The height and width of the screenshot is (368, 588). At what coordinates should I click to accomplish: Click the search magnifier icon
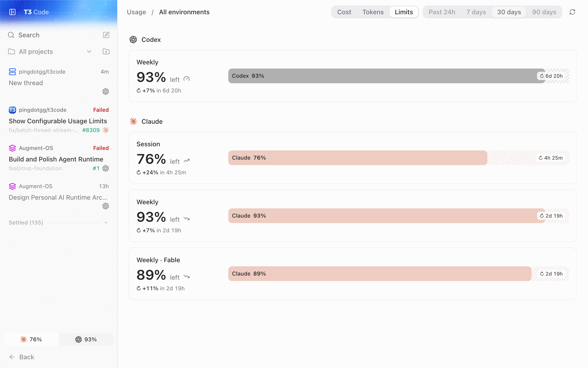[x=11, y=35]
